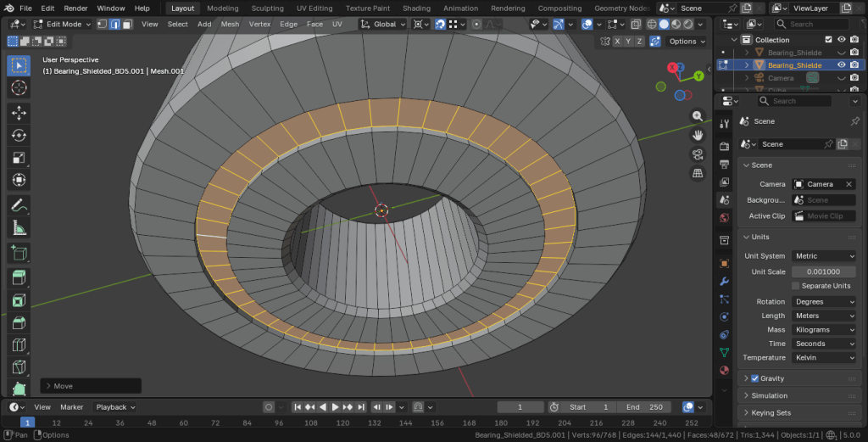Select the 3D Cursor tool

click(x=19, y=87)
